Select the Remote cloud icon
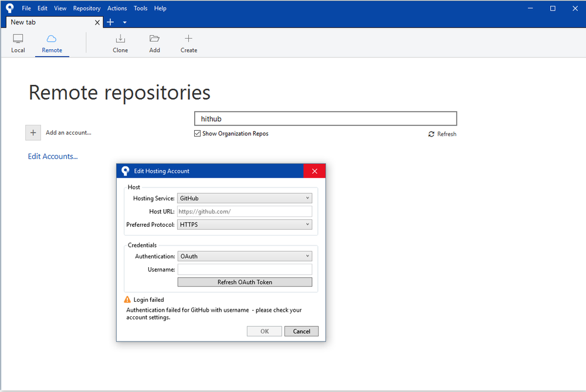The image size is (586, 392). 52,39
